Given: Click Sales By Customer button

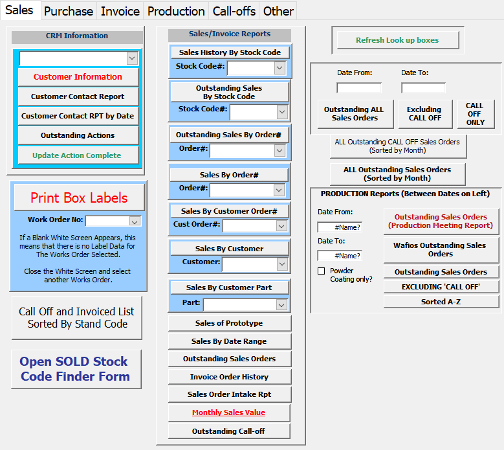Looking at the screenshot, I should point(229,249).
